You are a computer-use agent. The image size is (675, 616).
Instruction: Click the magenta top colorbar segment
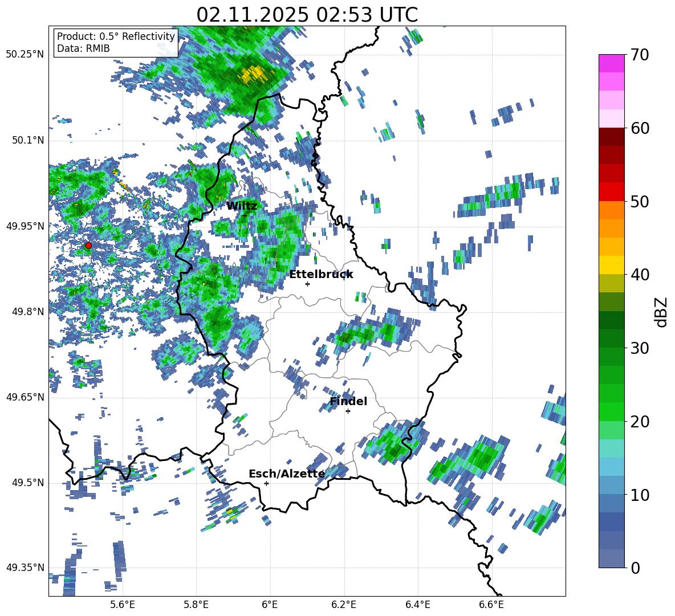(x=611, y=64)
